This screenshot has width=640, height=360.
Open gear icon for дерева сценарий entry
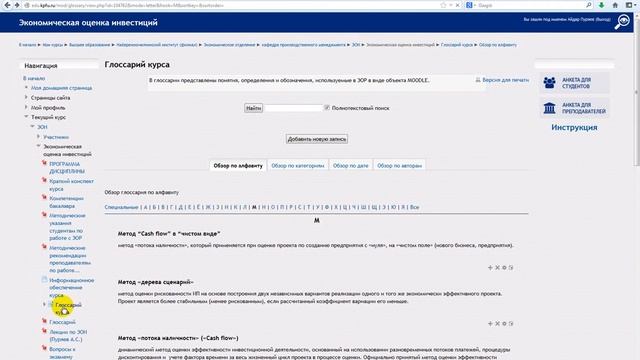pyautogui.click(x=504, y=324)
